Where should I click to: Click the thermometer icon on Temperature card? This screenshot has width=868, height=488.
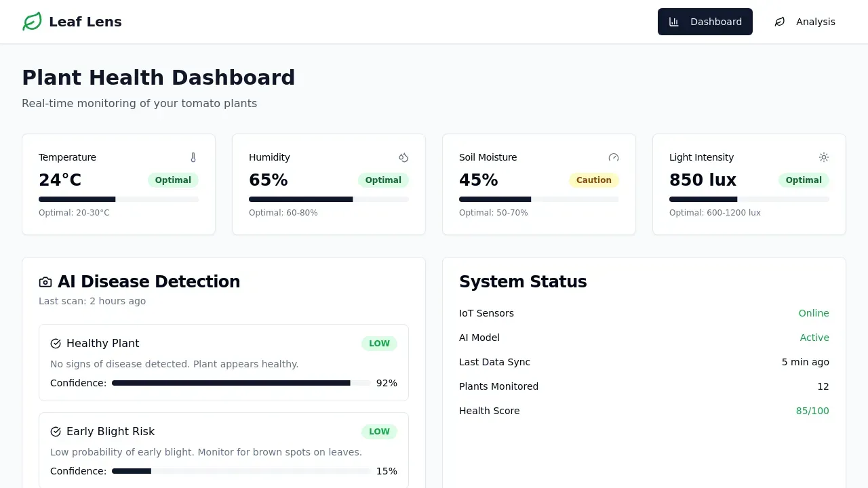pyautogui.click(x=193, y=157)
